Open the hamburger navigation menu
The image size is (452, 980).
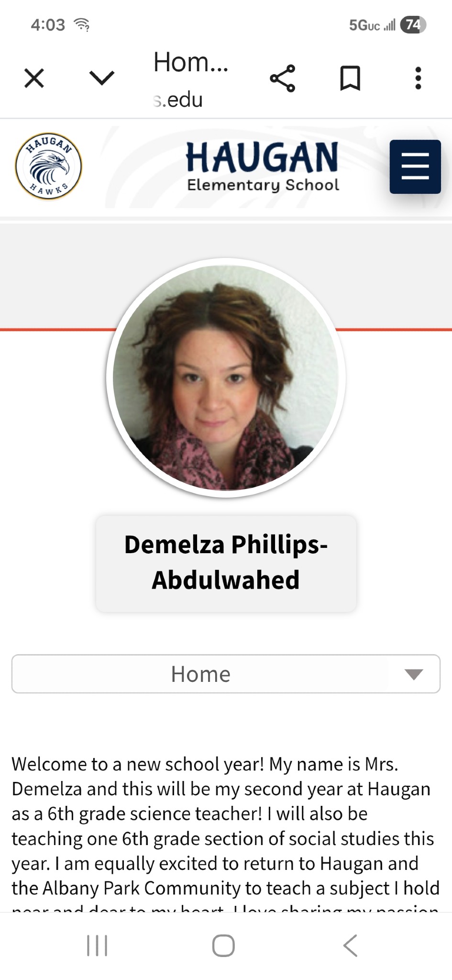pyautogui.click(x=415, y=167)
